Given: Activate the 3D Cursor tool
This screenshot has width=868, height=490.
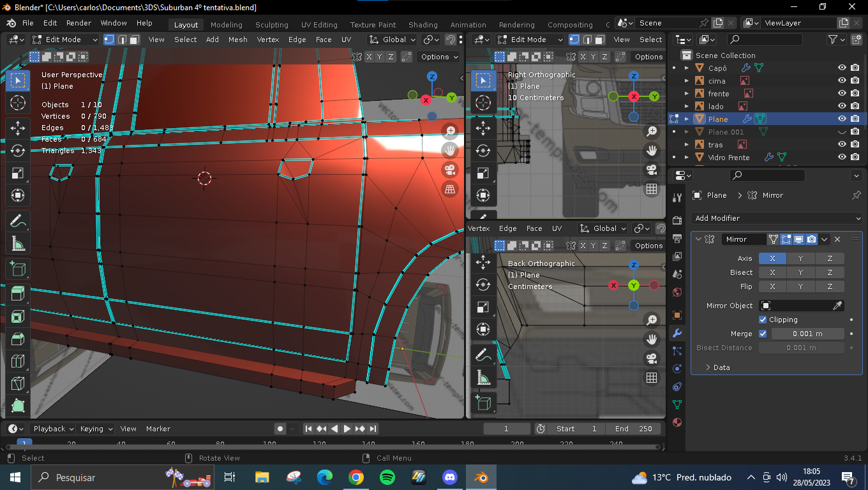Looking at the screenshot, I should [18, 103].
